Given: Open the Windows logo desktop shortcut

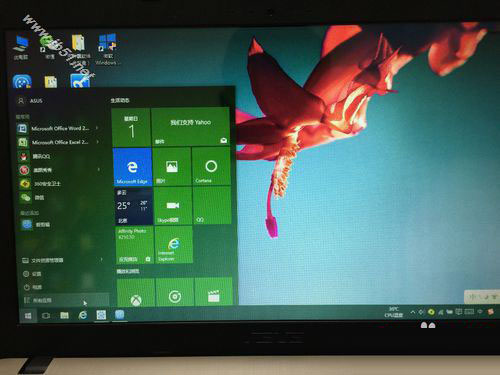Looking at the screenshot, I should pyautogui.click(x=107, y=48).
